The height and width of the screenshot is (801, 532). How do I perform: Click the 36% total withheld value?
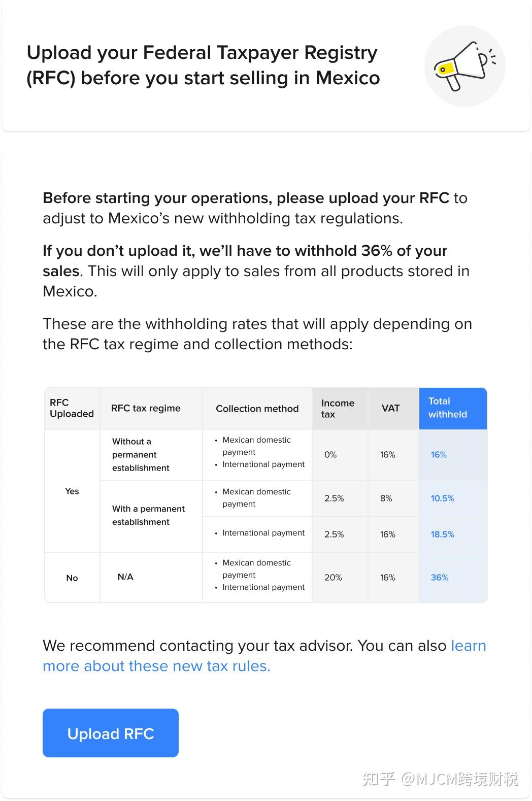tap(439, 577)
